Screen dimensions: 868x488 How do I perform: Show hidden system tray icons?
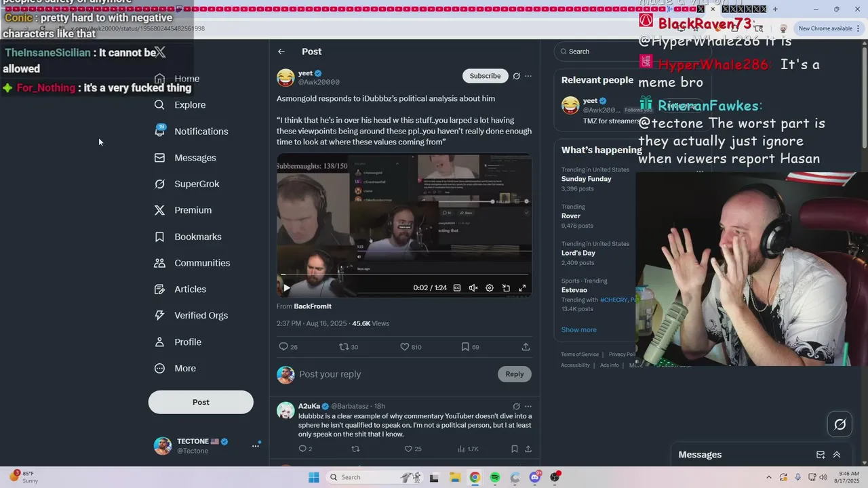(x=768, y=477)
